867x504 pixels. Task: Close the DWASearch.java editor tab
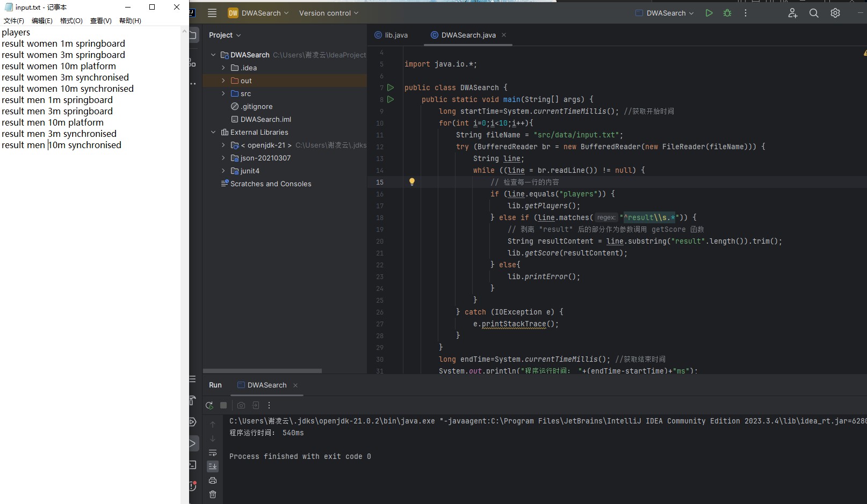(504, 35)
